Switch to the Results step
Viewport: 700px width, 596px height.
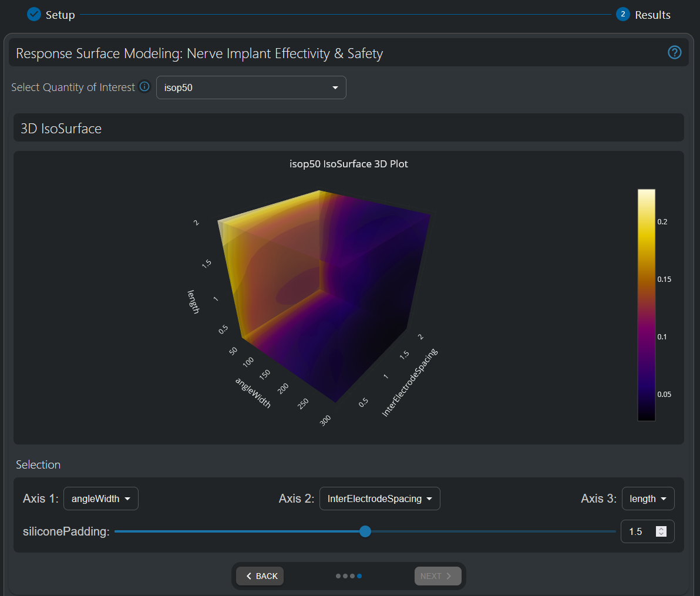click(x=654, y=14)
